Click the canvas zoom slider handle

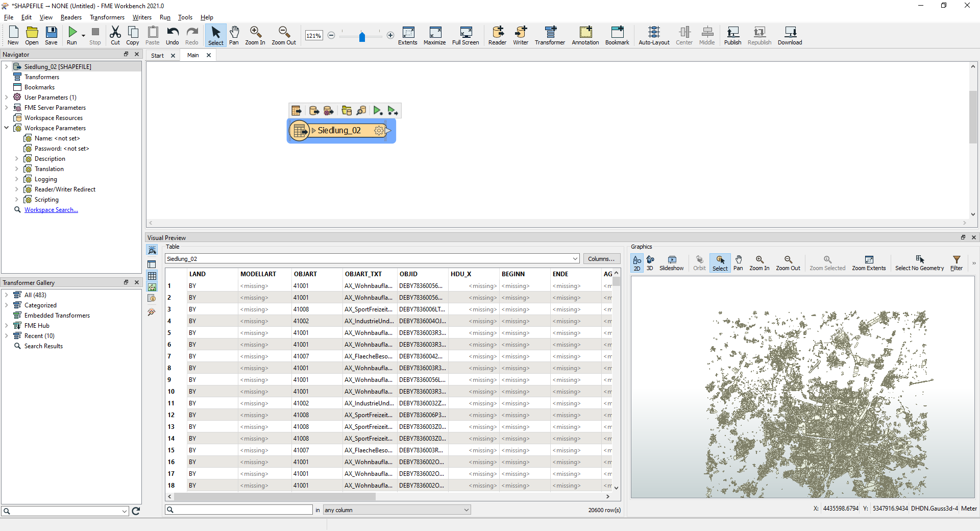coord(362,36)
